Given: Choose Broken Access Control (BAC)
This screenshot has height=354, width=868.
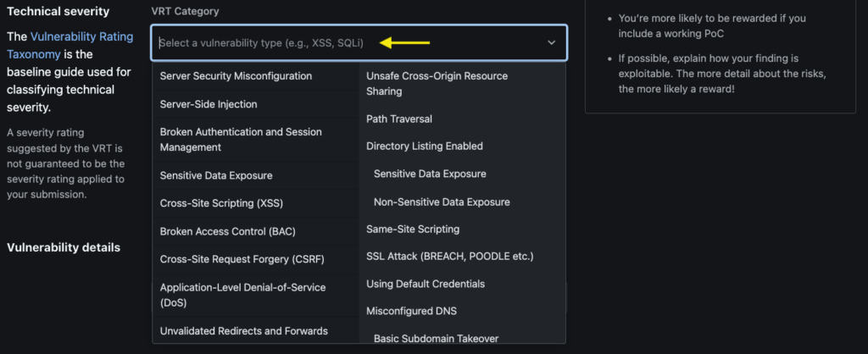Looking at the screenshot, I should (x=227, y=231).
